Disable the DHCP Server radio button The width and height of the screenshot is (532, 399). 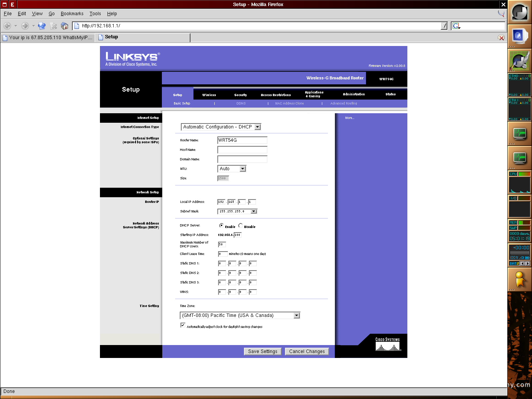pyautogui.click(x=241, y=225)
